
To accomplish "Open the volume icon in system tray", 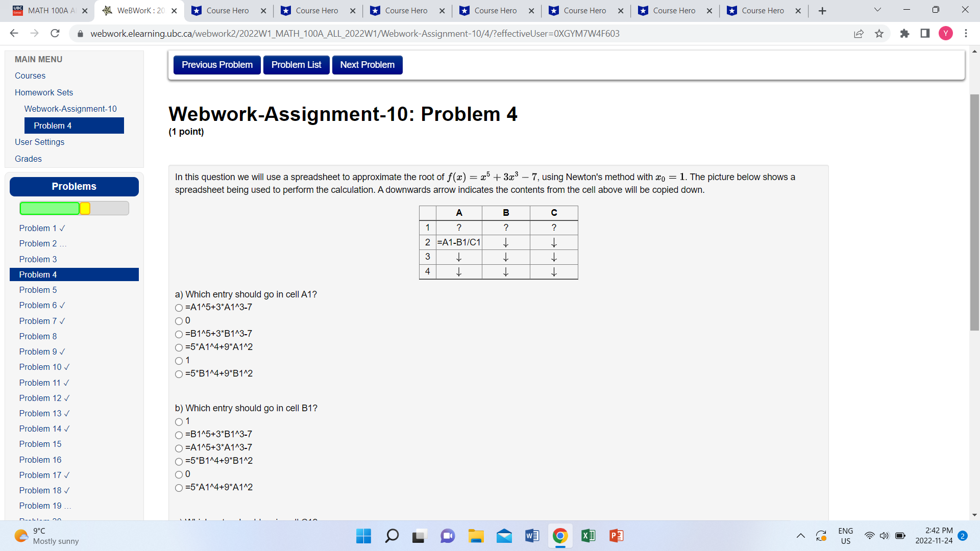I will point(884,536).
